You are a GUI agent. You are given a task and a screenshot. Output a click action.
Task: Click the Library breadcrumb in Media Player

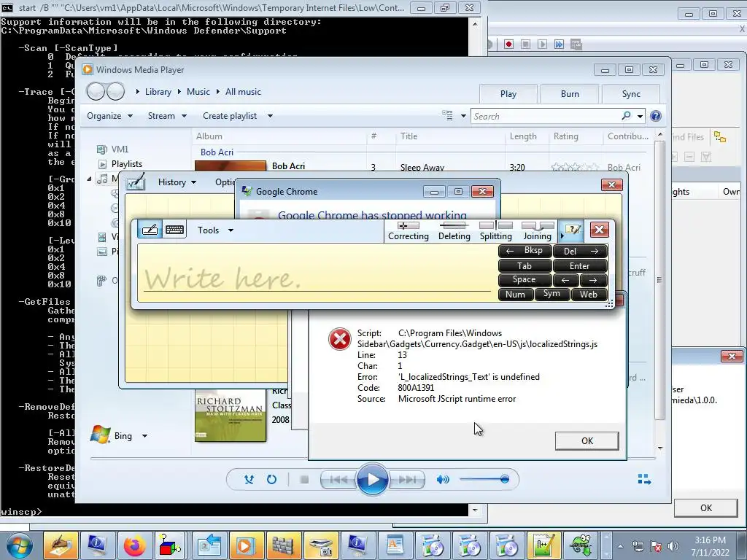(x=158, y=92)
